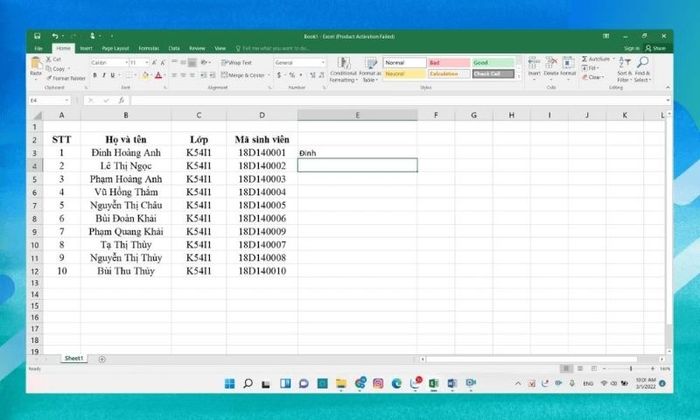Screen dimensions: 700x420
Task: Open the font name Calibri dropdown
Action: (x=126, y=63)
